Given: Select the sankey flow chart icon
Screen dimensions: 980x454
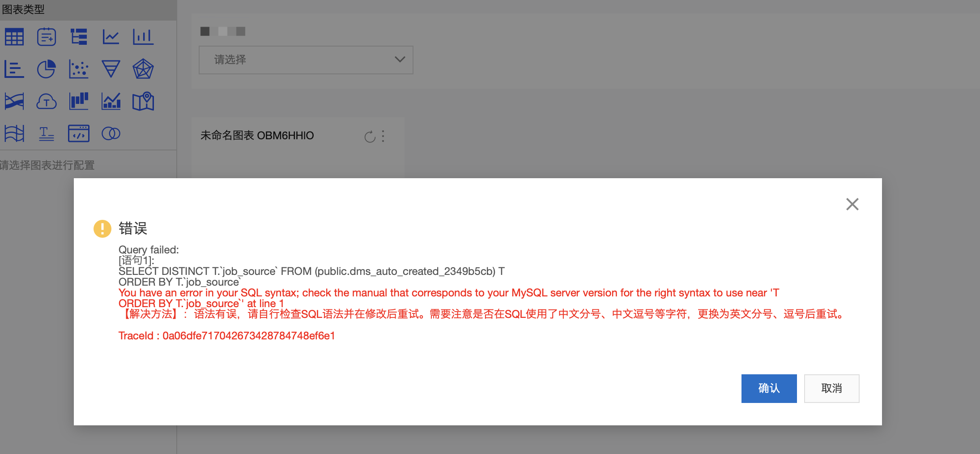Looking at the screenshot, I should pos(14,102).
